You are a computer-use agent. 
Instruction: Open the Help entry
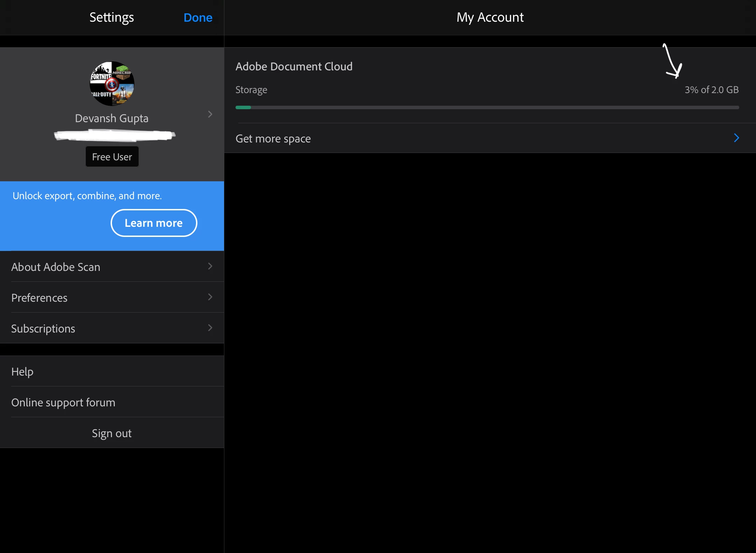(22, 371)
